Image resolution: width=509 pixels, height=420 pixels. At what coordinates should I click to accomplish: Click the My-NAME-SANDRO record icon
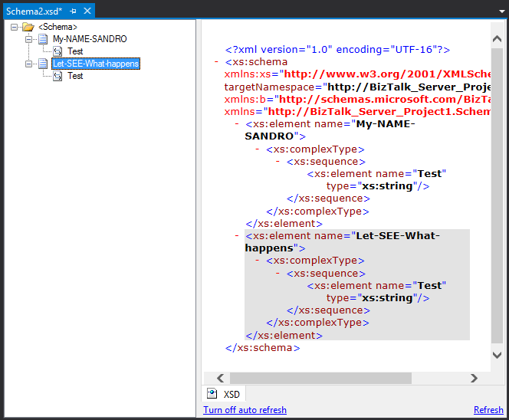point(43,39)
